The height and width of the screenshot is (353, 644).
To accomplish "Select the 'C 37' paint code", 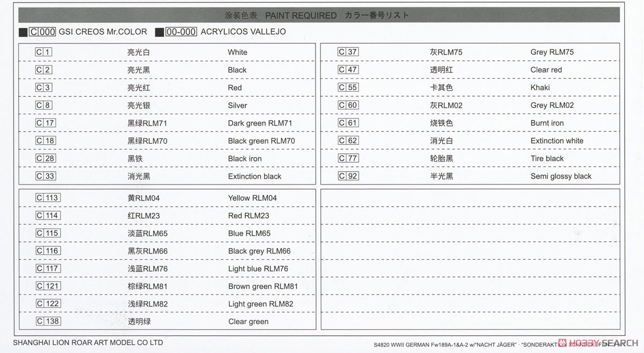I will [348, 52].
